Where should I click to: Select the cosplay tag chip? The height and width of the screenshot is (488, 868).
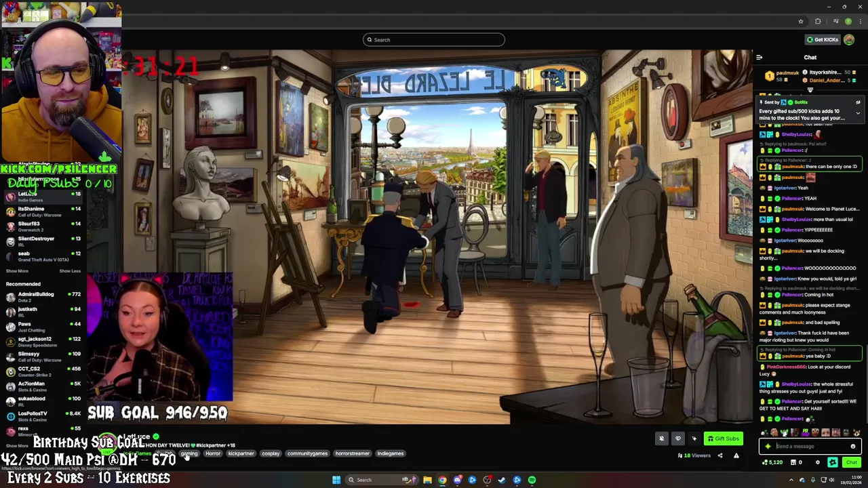coord(271,453)
